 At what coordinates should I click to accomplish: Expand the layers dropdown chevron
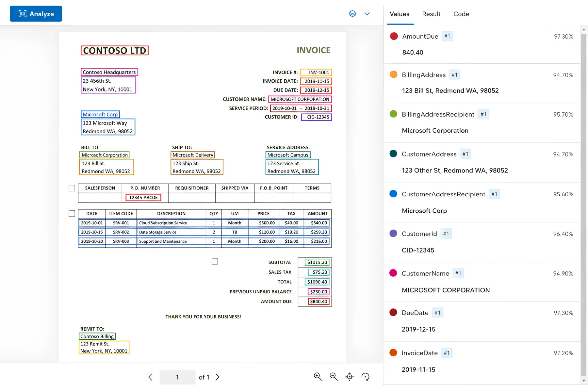367,14
